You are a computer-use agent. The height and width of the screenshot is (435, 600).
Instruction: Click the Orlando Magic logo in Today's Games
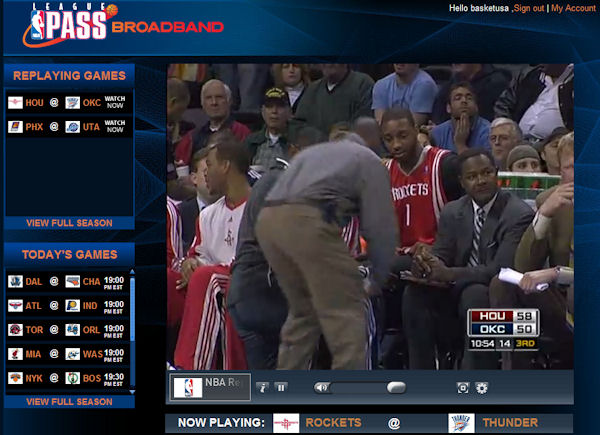[x=72, y=329]
